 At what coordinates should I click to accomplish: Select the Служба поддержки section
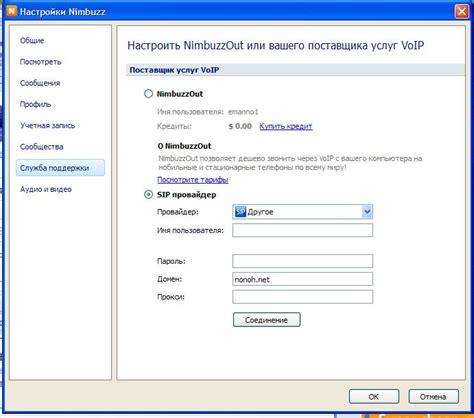[60, 168]
